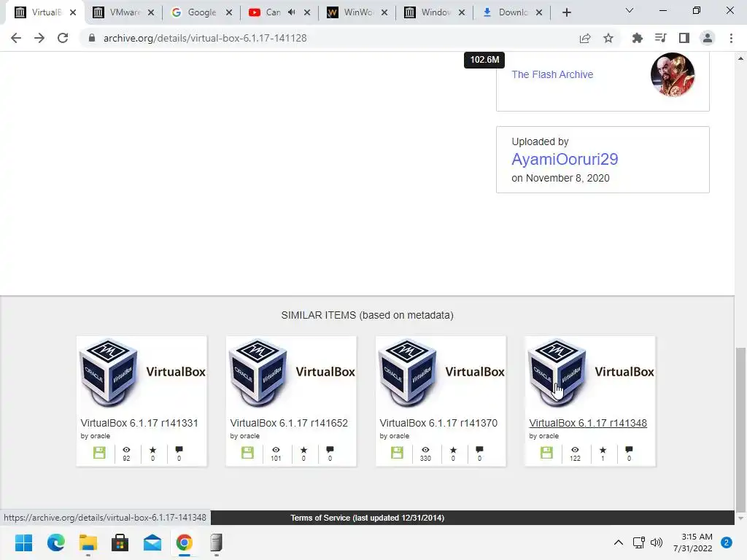Click the scrollbar up arrow
Image resolution: width=747 pixels, height=560 pixels.
click(740, 58)
